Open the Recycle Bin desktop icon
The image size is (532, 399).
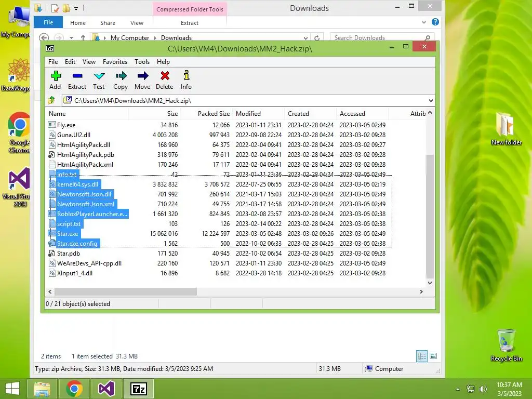pos(506,345)
